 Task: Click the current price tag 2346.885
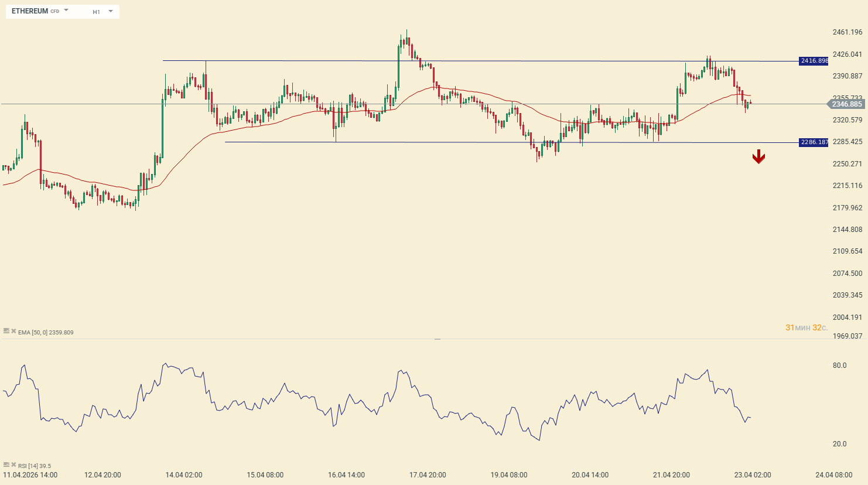[846, 104]
